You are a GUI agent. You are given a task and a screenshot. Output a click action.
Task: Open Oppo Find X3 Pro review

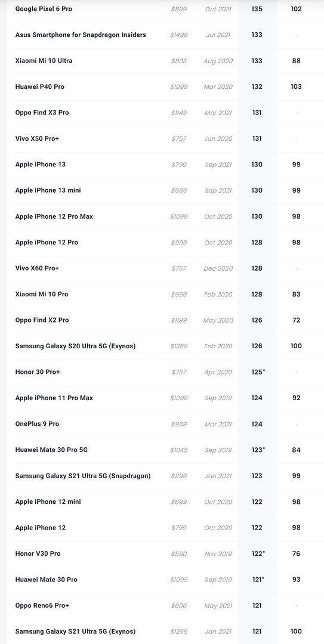point(42,113)
